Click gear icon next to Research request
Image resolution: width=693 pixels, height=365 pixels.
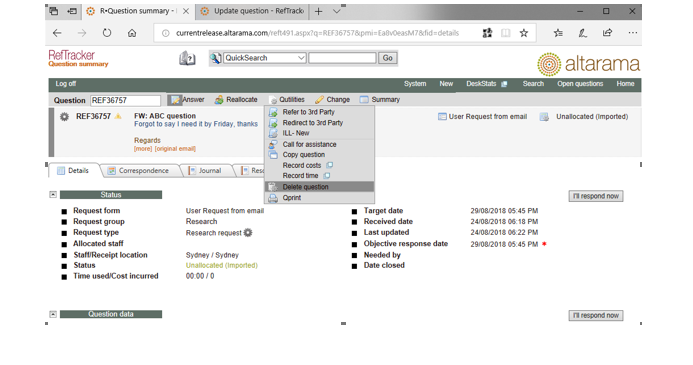[x=248, y=232]
